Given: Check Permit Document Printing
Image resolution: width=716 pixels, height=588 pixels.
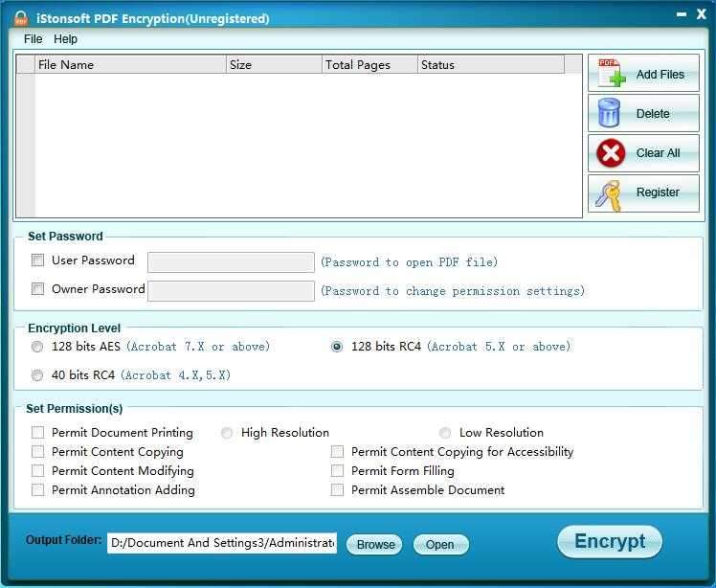Looking at the screenshot, I should [37, 432].
